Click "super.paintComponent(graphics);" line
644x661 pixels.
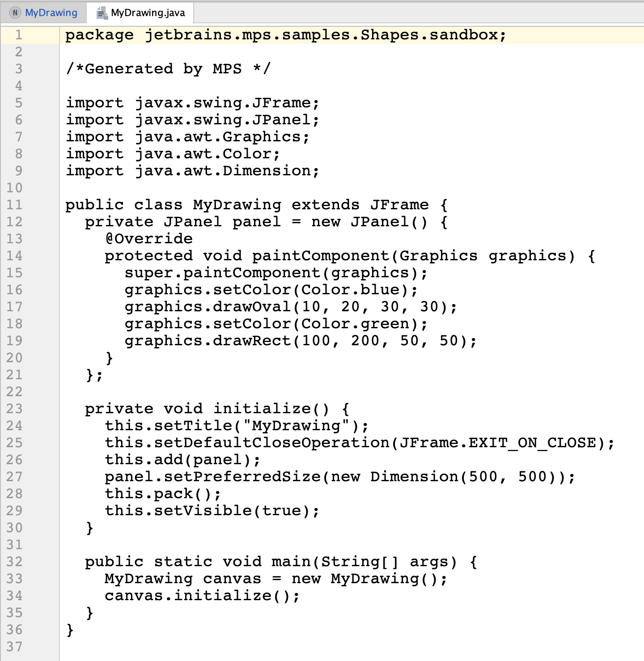pos(276,273)
